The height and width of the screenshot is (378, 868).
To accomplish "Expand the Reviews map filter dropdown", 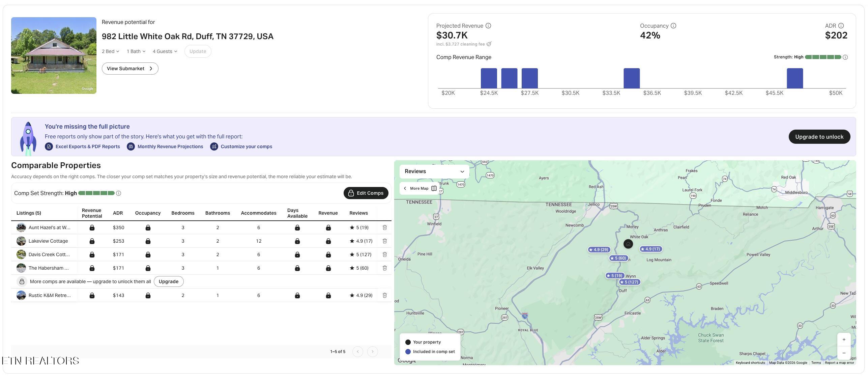I will click(434, 171).
